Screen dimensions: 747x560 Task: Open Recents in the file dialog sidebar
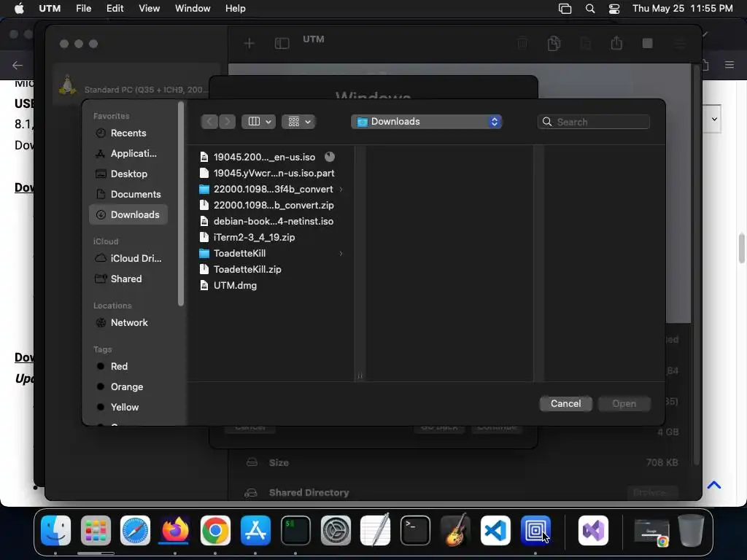[128, 133]
